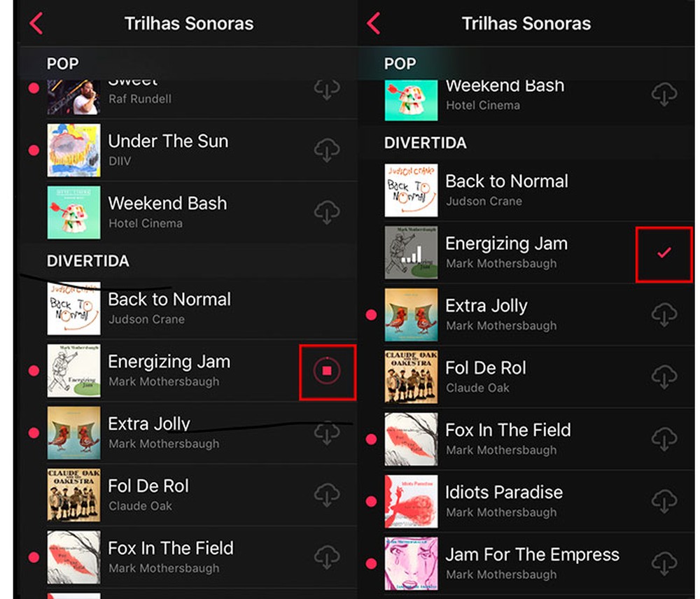The image size is (700, 599).
Task: Stop the Energizing Jam download in progress
Action: tap(327, 371)
